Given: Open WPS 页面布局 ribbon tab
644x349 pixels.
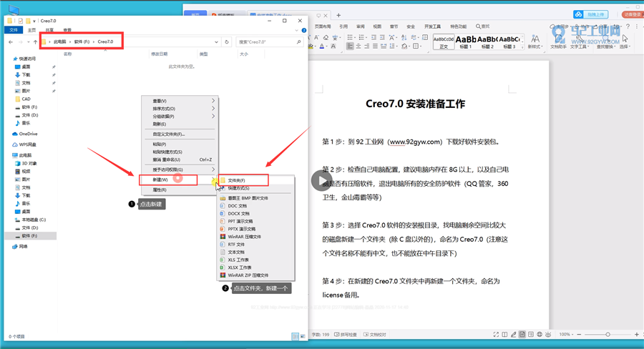Looking at the screenshot, I should (x=323, y=26).
